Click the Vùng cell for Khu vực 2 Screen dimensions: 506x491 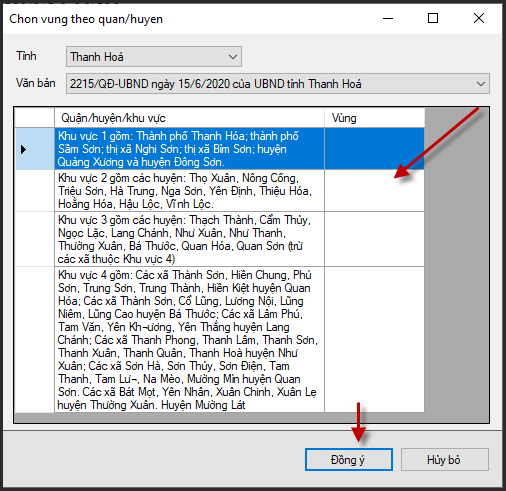(374, 191)
